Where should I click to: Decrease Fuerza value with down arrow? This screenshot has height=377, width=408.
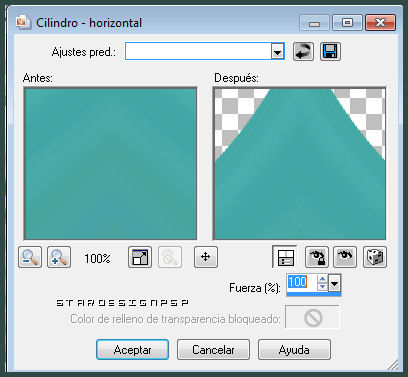click(322, 287)
